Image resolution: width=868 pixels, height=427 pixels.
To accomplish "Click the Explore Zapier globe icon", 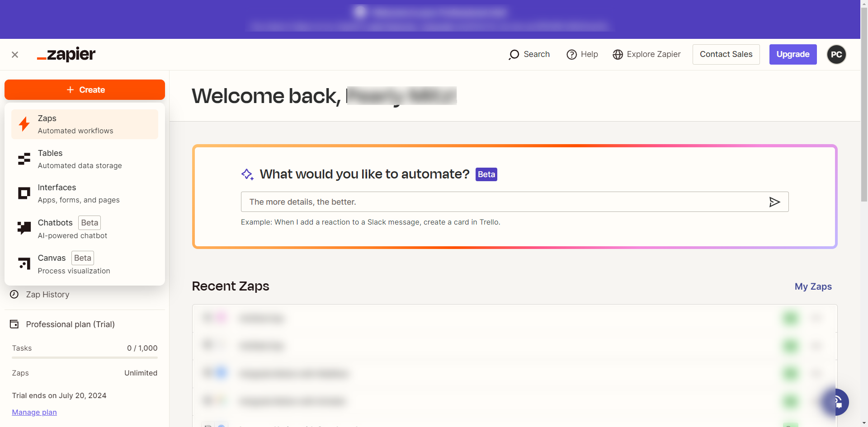I will 618,55.
